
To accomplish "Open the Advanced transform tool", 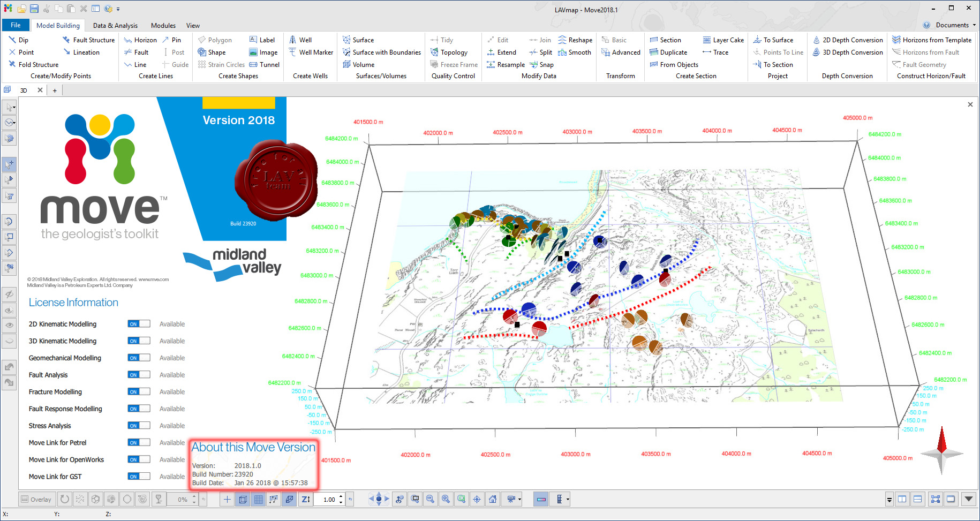I will (621, 52).
